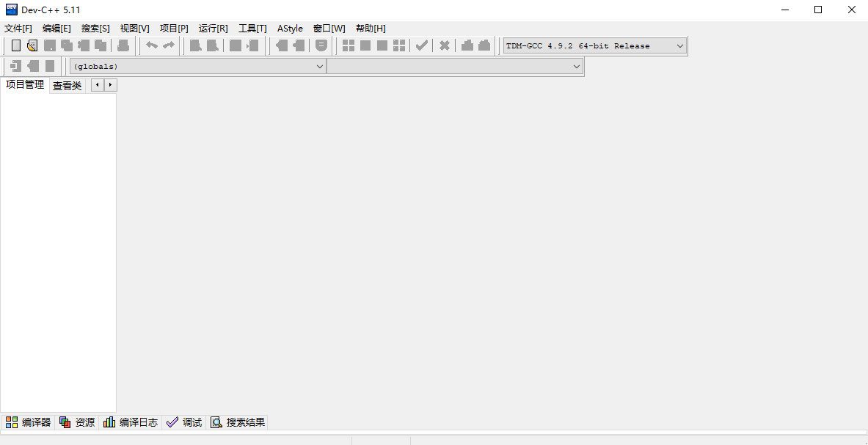Open the 资源 bottom tab
Screen dimensions: 868x445
78,422
